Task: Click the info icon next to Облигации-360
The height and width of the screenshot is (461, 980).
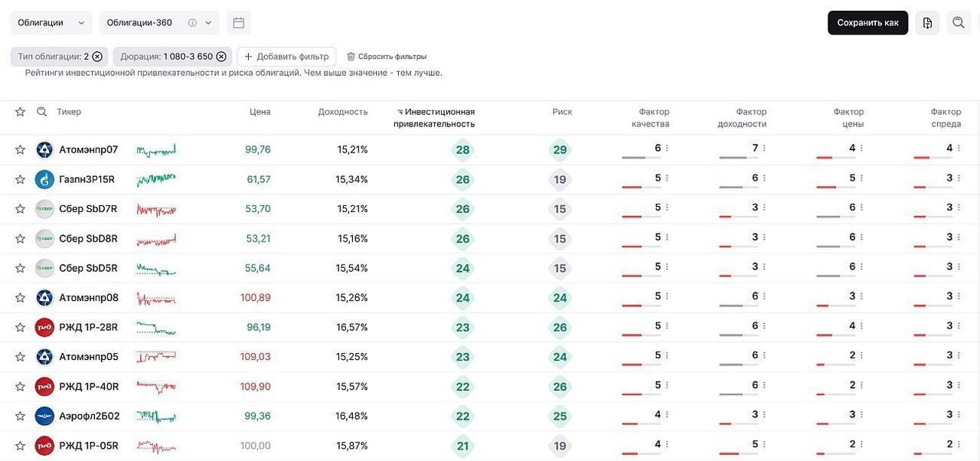Action: (x=192, y=23)
